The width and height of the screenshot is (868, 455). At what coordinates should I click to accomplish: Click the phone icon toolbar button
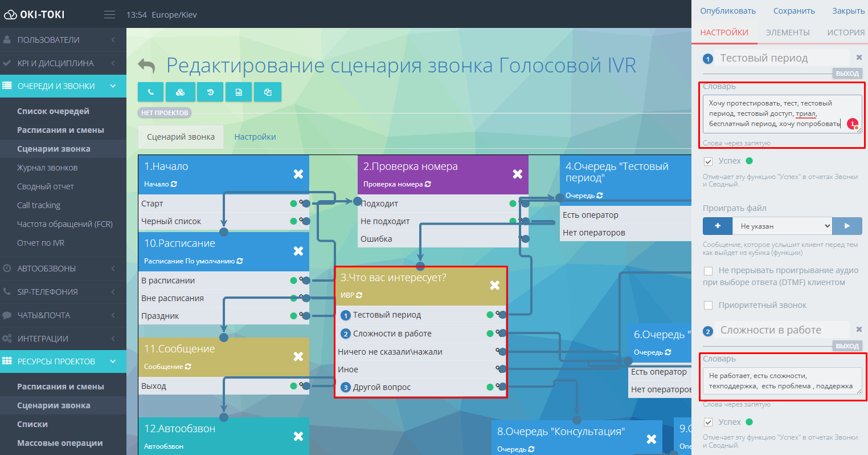(151, 92)
